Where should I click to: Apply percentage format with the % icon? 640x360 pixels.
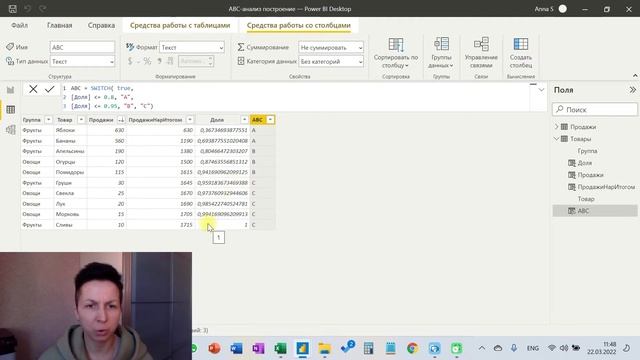(x=147, y=61)
